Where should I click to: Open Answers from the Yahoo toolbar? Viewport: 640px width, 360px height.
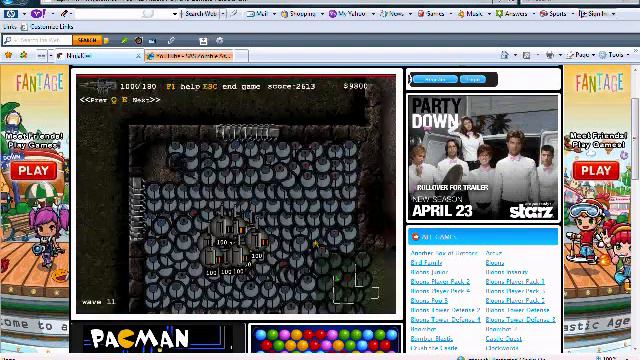pyautogui.click(x=511, y=14)
